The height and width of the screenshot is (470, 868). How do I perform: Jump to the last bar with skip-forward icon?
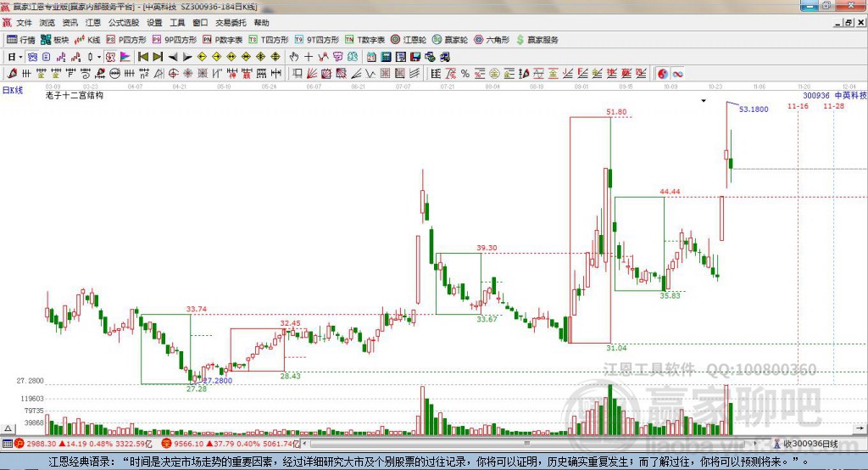(158, 57)
